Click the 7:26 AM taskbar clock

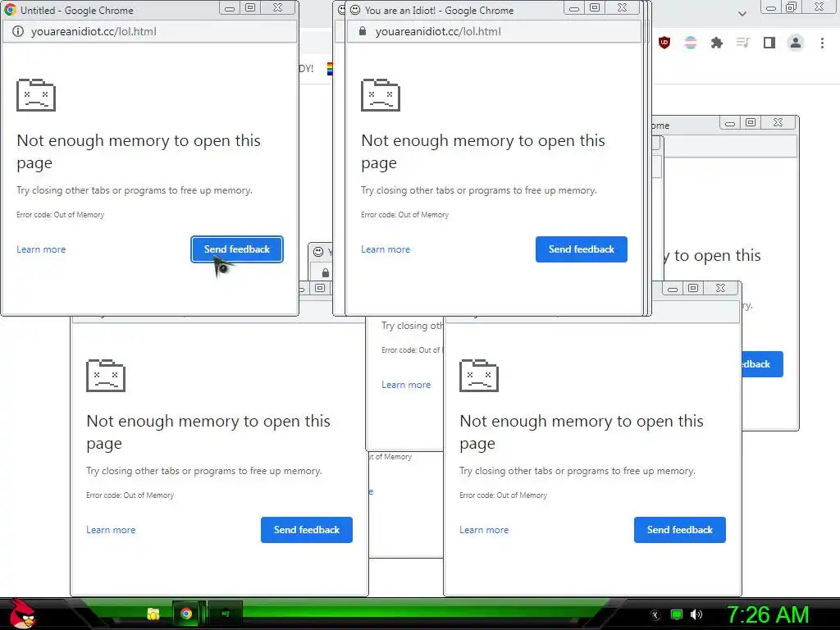click(x=768, y=614)
